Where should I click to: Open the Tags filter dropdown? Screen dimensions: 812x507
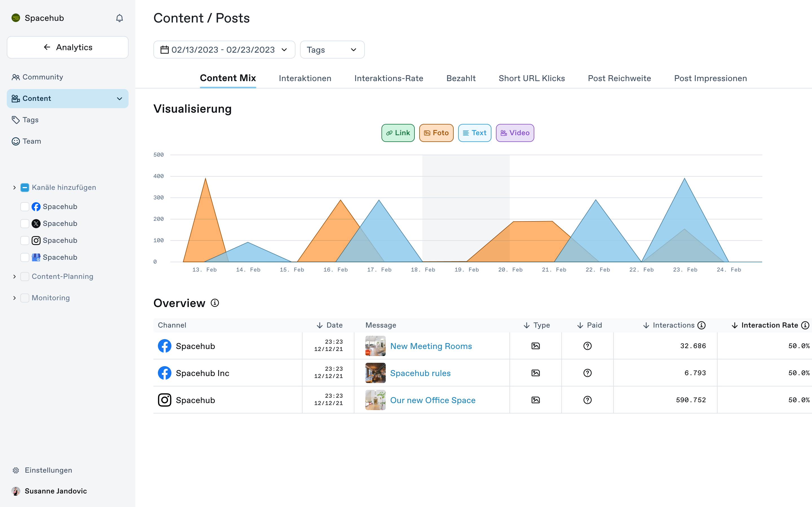point(332,50)
